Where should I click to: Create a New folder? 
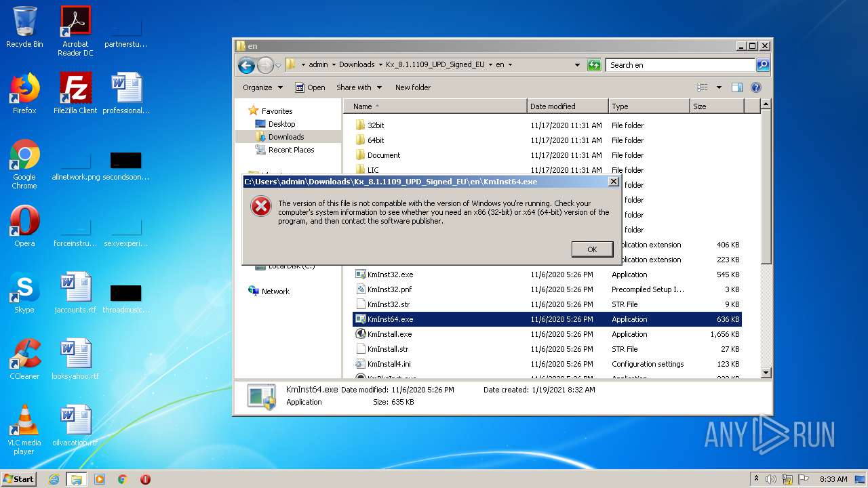413,87
